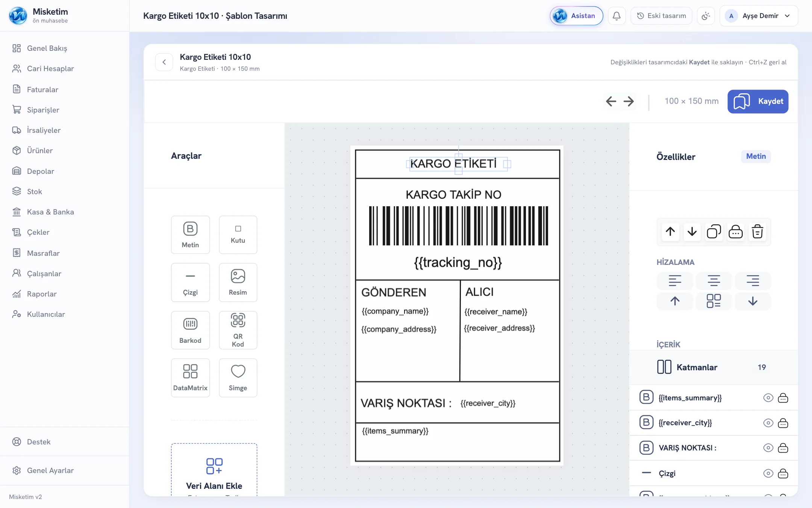Toggle visibility of {{receiver_city}} layer
Image resolution: width=812 pixels, height=508 pixels.
(768, 423)
